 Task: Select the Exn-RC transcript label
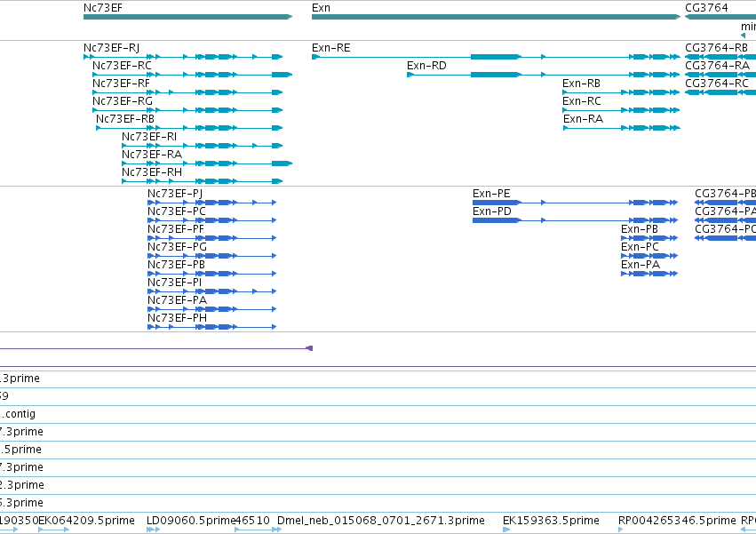click(582, 101)
